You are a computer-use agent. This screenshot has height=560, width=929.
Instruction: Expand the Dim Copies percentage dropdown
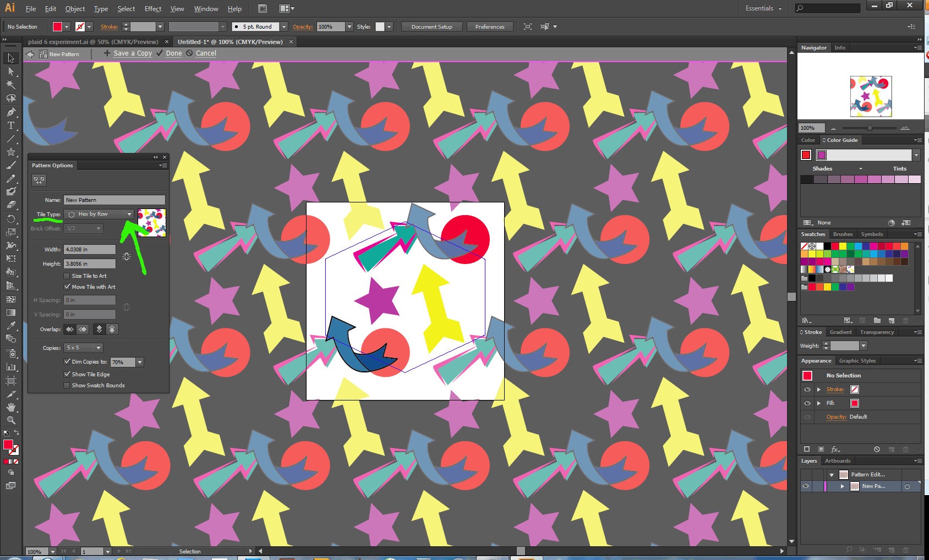click(x=140, y=362)
